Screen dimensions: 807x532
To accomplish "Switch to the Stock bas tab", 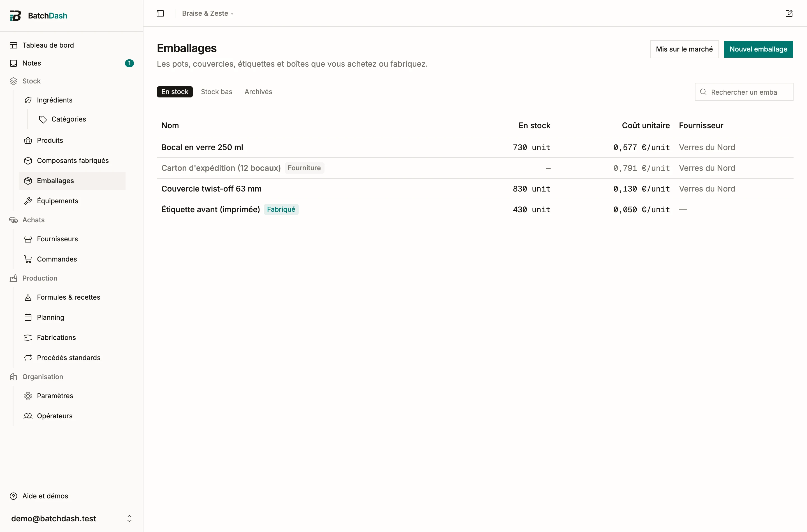I will coord(217,92).
